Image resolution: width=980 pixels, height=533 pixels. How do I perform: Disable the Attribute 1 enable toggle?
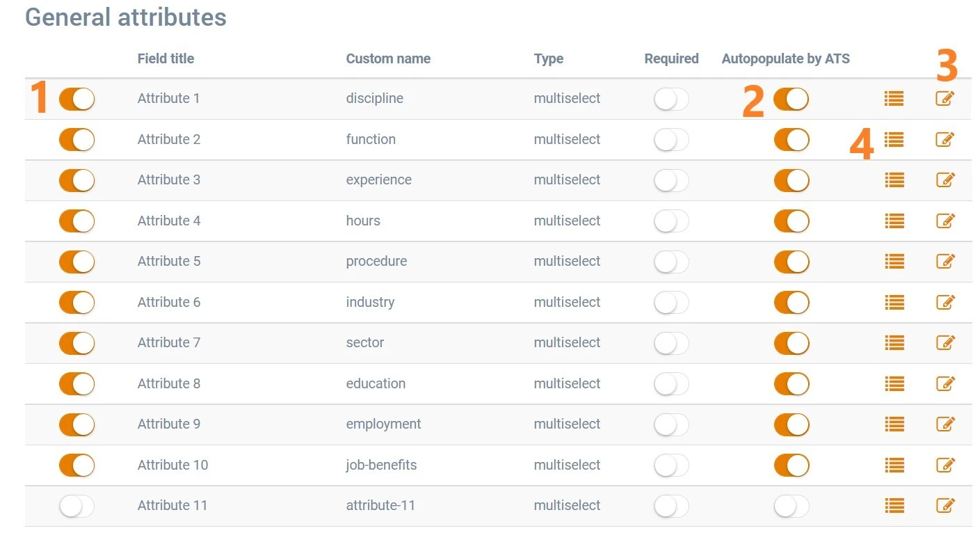[x=77, y=99]
